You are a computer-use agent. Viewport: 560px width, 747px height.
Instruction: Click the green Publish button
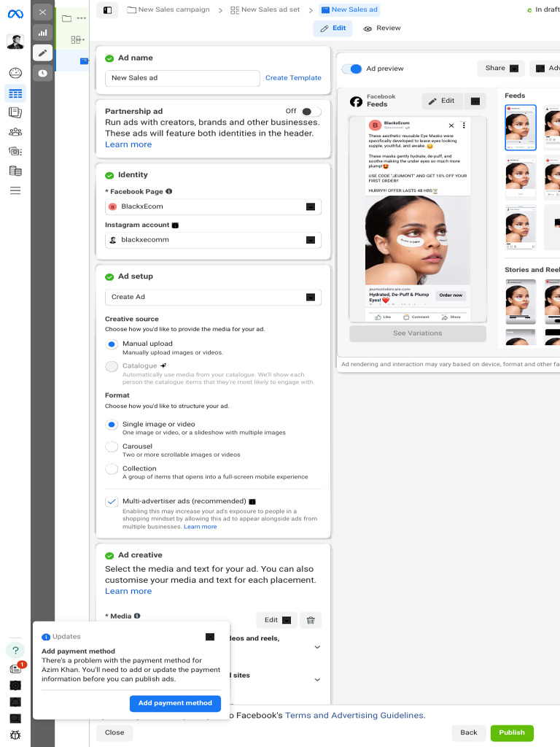point(512,732)
